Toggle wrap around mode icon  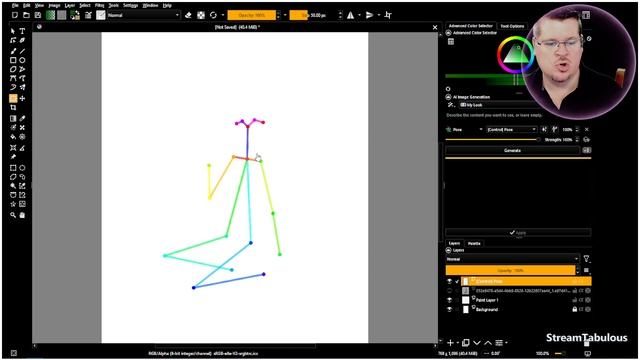click(388, 15)
